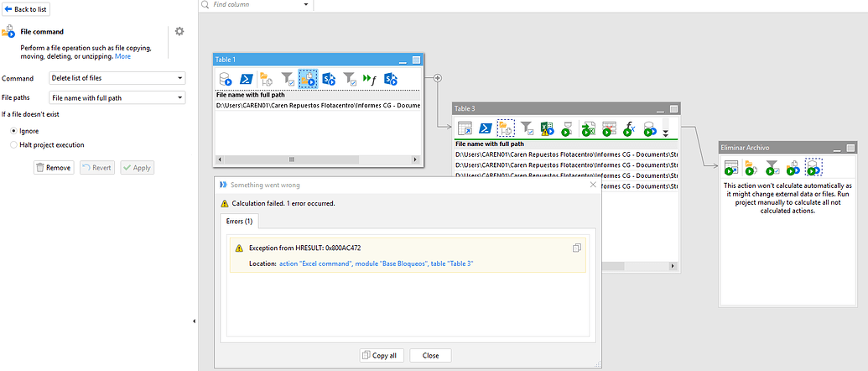Viewport: 868px width, 371px height.
Task: Open File command settings gear
Action: click(179, 32)
